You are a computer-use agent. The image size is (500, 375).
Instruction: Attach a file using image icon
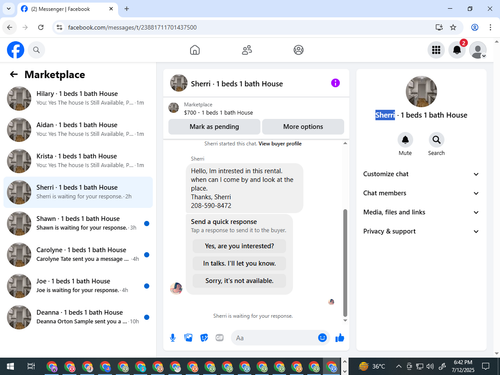188,338
